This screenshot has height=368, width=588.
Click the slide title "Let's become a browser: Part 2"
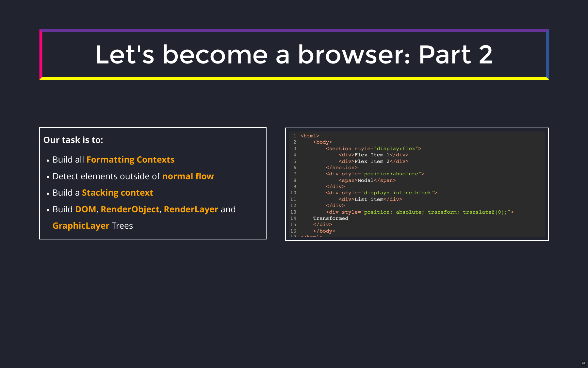tap(294, 55)
